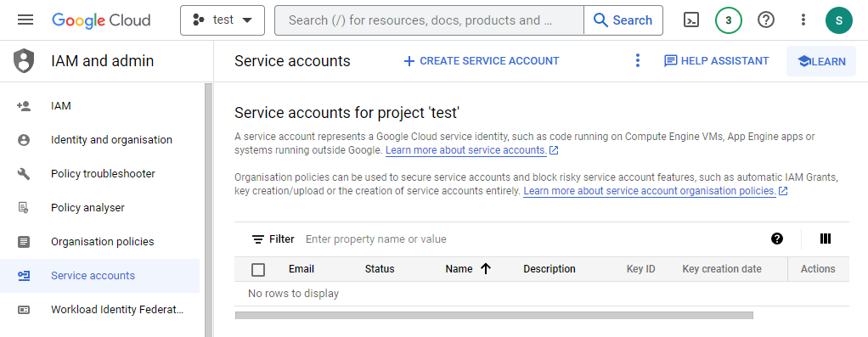The height and width of the screenshot is (337, 868).
Task: Click the IAM add-person icon in sidebar
Action: [x=24, y=106]
